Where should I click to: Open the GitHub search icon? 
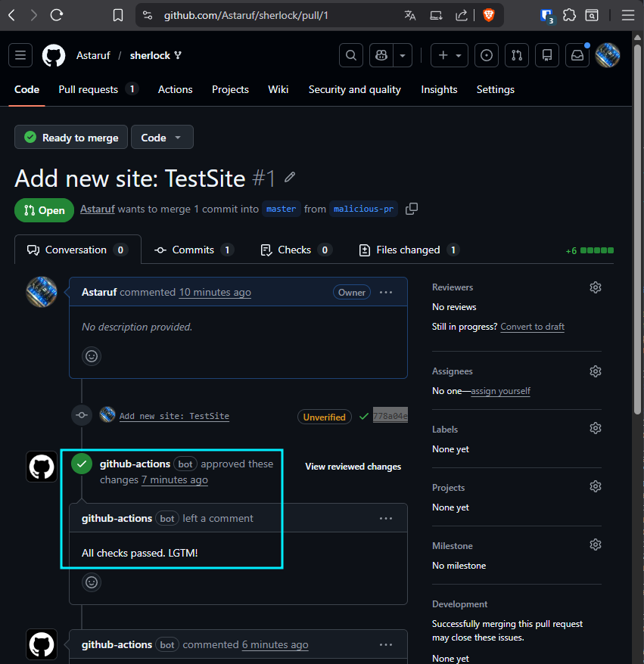351,55
